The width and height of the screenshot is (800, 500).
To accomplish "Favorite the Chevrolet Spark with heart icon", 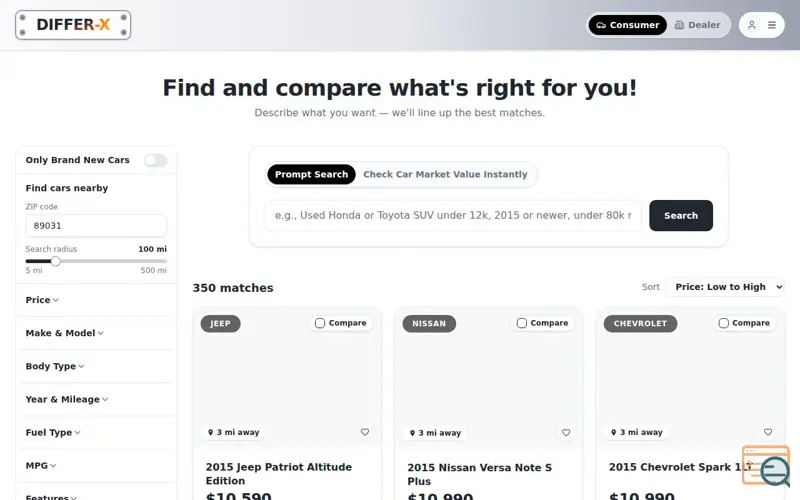I will (x=768, y=432).
